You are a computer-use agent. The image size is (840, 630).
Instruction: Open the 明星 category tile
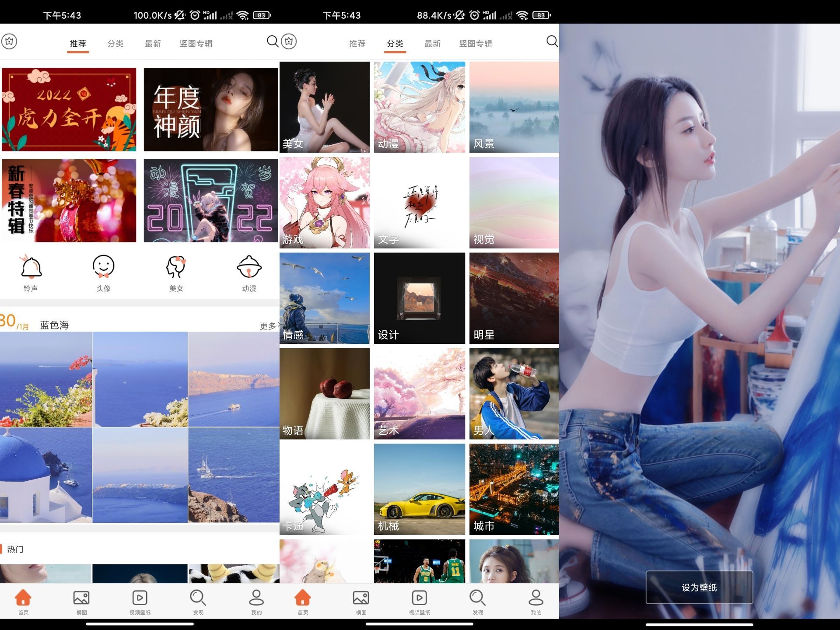(x=514, y=298)
